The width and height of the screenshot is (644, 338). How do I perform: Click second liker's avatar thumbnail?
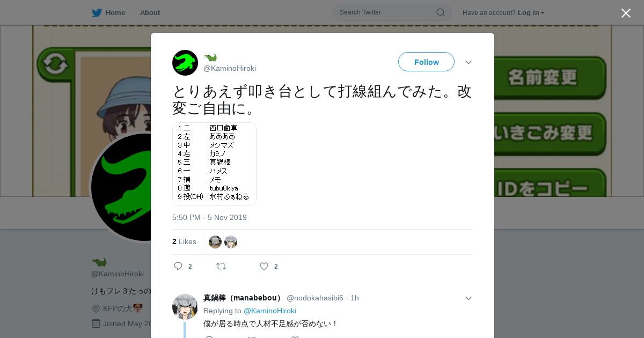[x=231, y=242]
